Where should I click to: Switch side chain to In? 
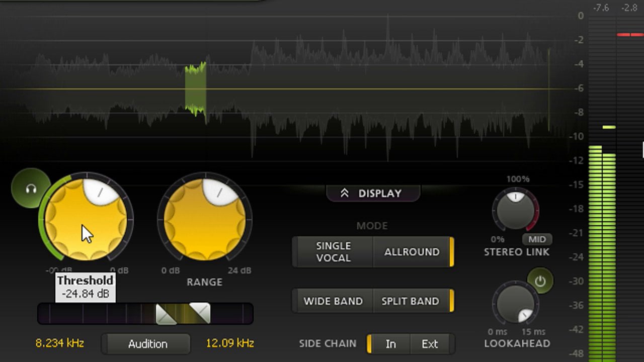coord(390,344)
